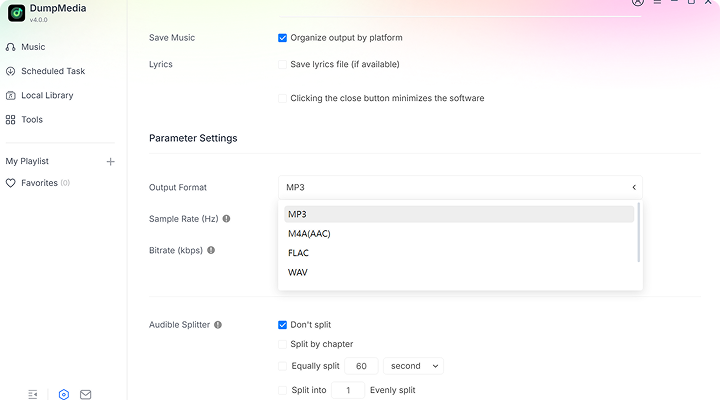This screenshot has width=720, height=400.
Task: Click the DumpMedia app logo
Action: point(16,12)
